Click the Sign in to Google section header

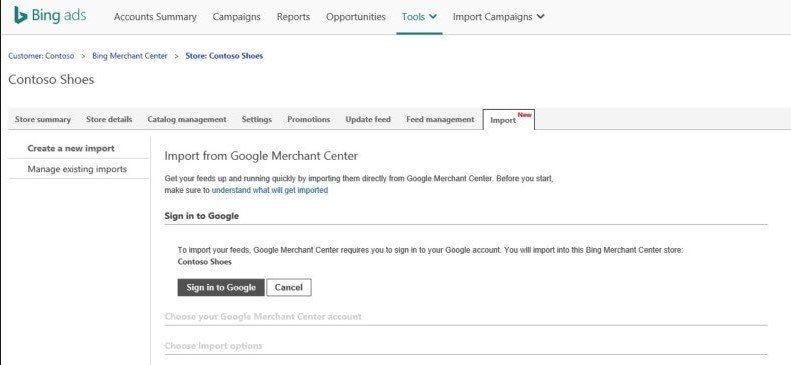[202, 216]
